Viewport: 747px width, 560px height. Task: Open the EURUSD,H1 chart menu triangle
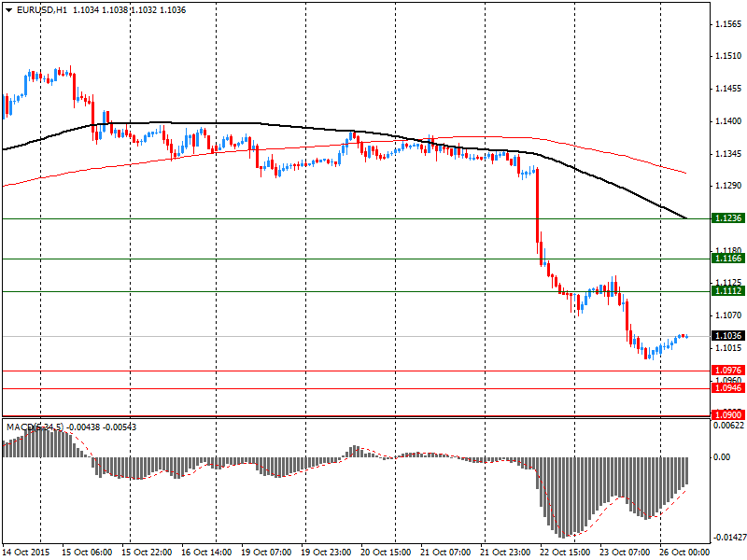click(x=9, y=10)
